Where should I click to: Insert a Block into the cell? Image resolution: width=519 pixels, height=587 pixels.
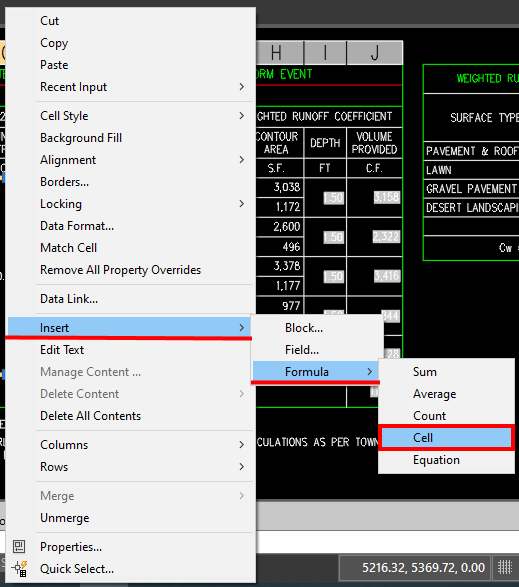pyautogui.click(x=317, y=328)
